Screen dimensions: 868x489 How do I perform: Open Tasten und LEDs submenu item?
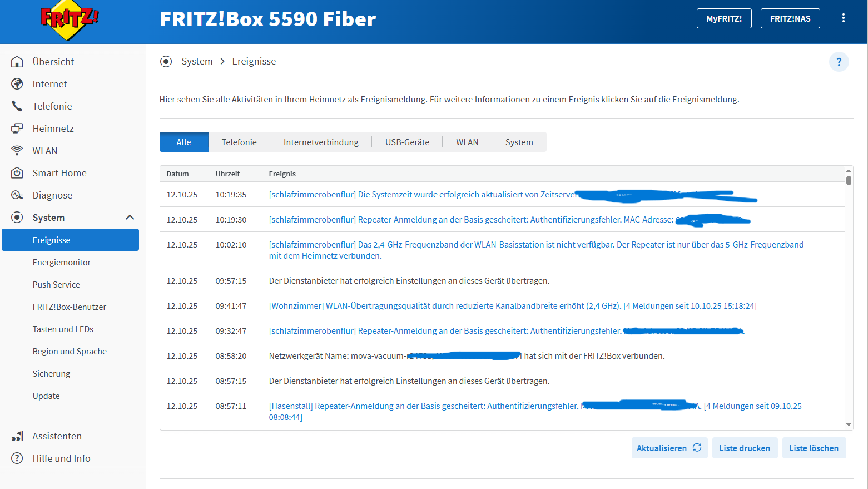pos(63,329)
